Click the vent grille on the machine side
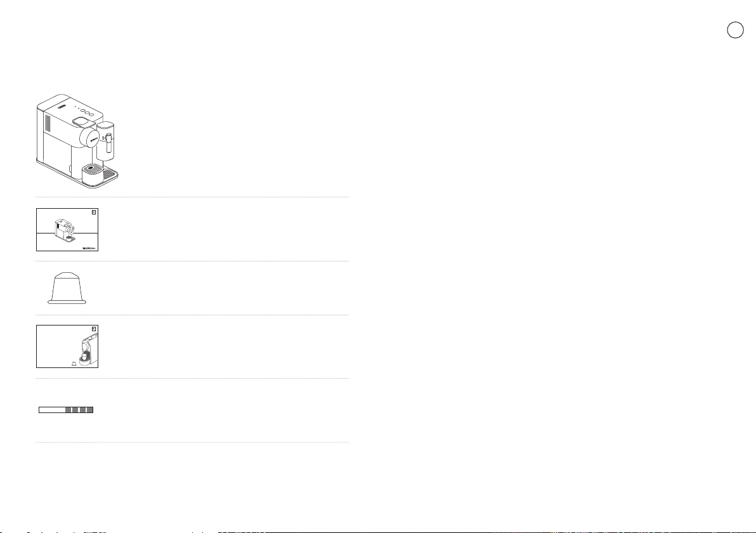This screenshot has width=756, height=533. point(48,123)
